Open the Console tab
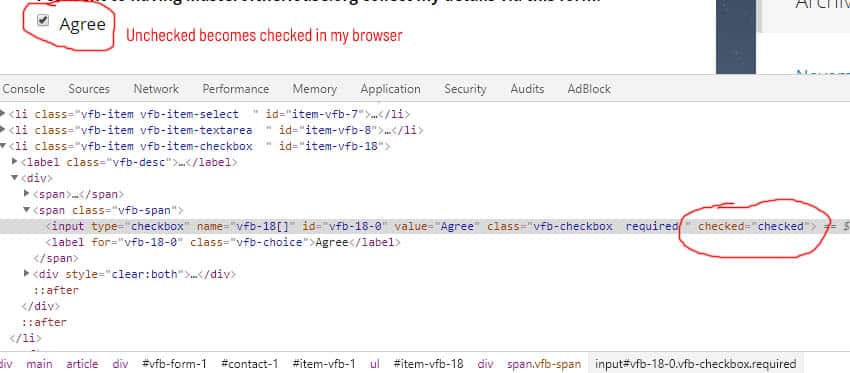 tap(24, 89)
